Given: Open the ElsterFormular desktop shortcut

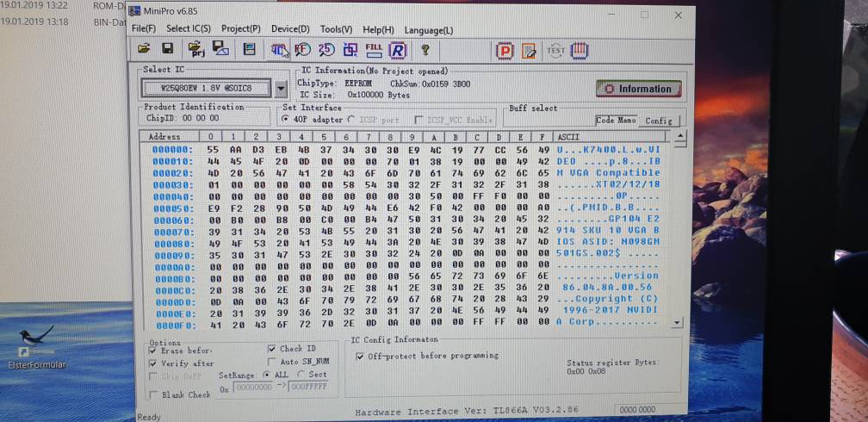Looking at the screenshot, I should tap(36, 348).
